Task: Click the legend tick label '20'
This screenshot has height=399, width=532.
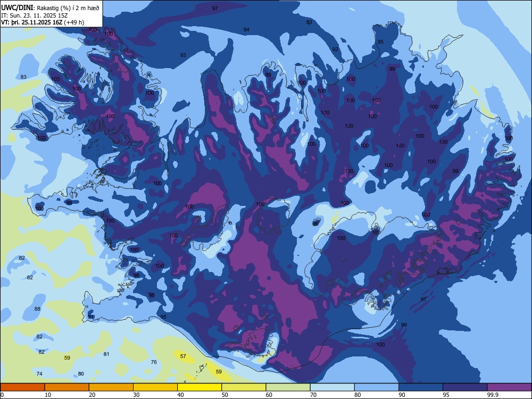Action: click(92, 395)
